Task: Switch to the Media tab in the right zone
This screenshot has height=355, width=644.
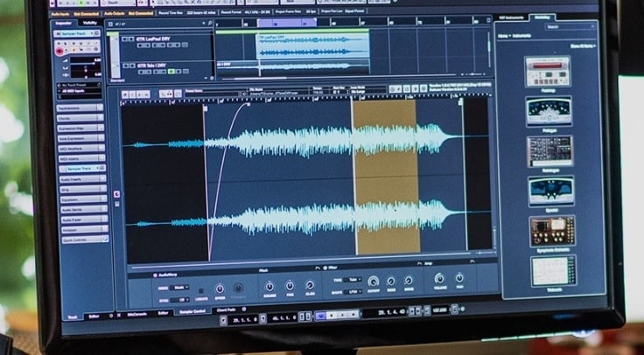Action: point(542,17)
